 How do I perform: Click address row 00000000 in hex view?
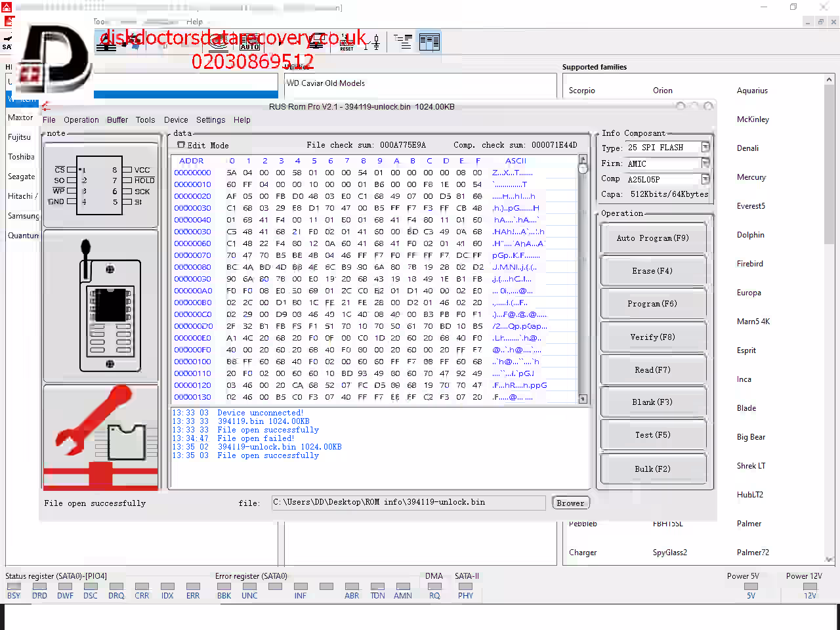(192, 173)
